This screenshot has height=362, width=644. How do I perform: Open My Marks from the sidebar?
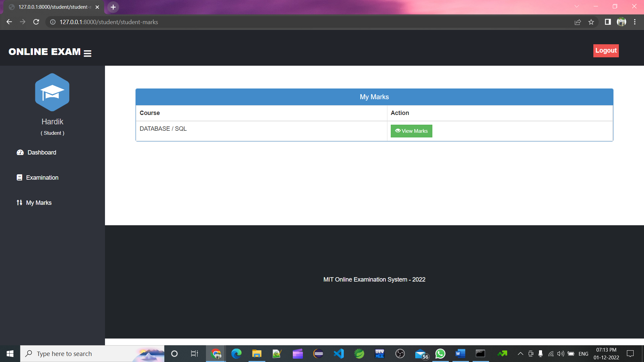[39, 203]
